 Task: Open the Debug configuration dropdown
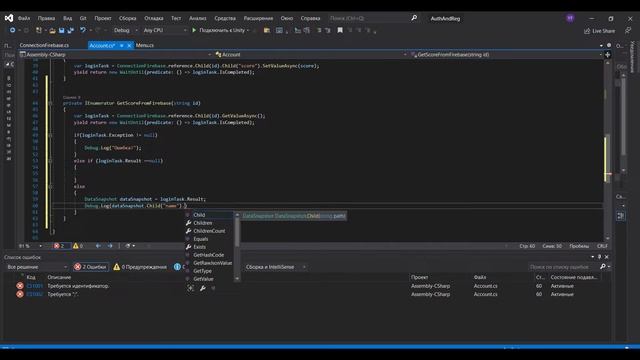pyautogui.click(x=125, y=30)
